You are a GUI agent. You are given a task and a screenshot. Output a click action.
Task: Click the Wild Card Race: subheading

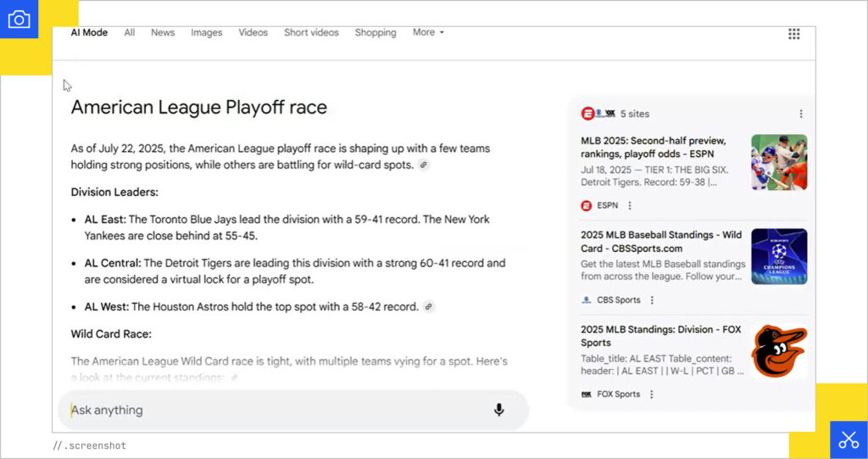111,334
